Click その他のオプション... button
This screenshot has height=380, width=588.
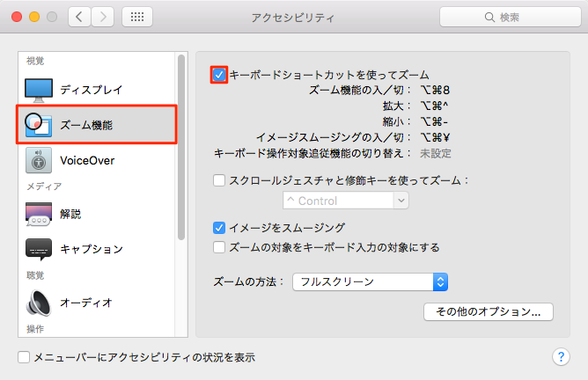point(489,311)
